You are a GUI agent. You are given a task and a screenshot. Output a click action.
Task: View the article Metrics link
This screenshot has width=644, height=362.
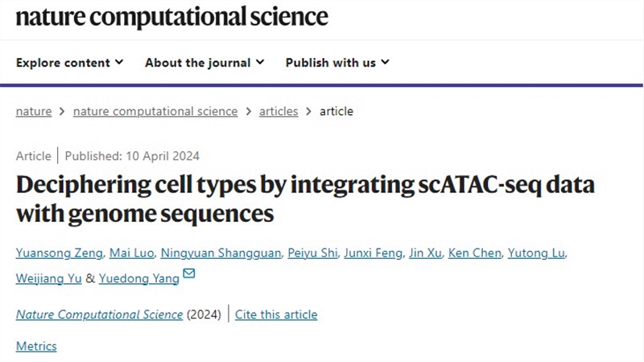click(36, 346)
